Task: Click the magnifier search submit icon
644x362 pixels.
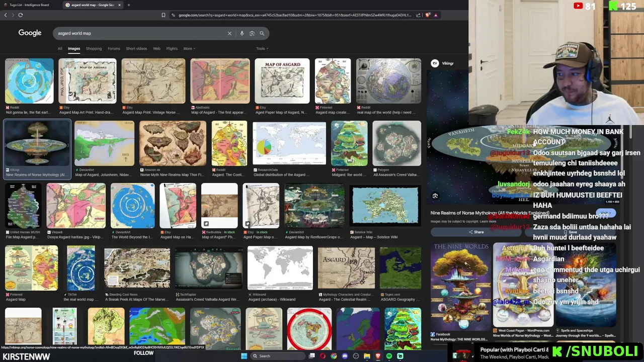Action: click(x=262, y=33)
